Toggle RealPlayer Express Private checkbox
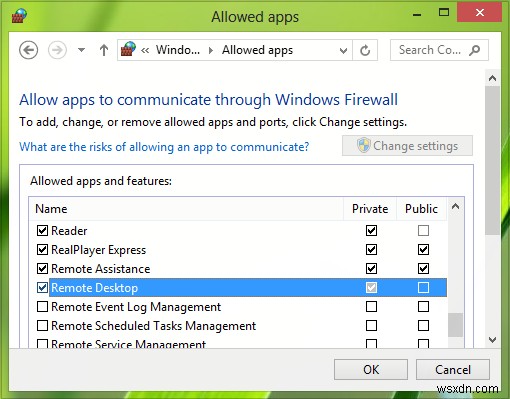The width and height of the screenshot is (510, 399). (371, 249)
